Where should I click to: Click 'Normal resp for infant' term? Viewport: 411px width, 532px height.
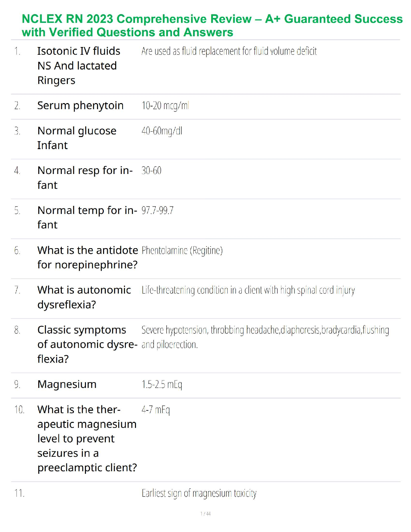point(85,178)
